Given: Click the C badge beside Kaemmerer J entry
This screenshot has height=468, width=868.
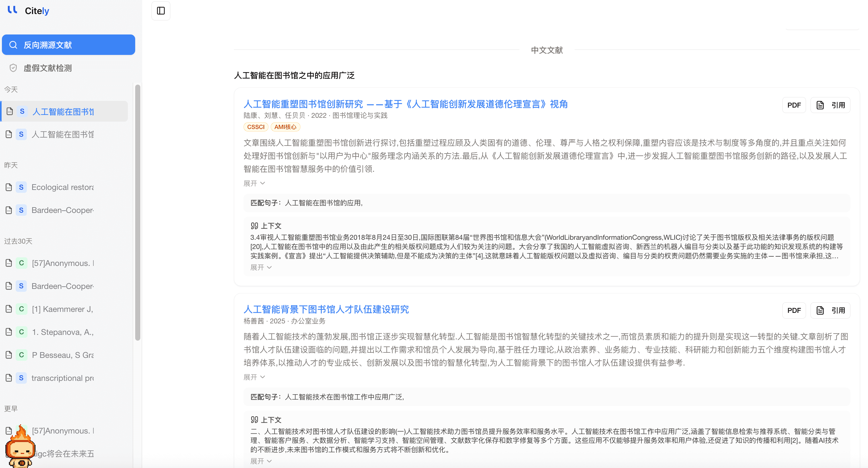Looking at the screenshot, I should pyautogui.click(x=21, y=309).
